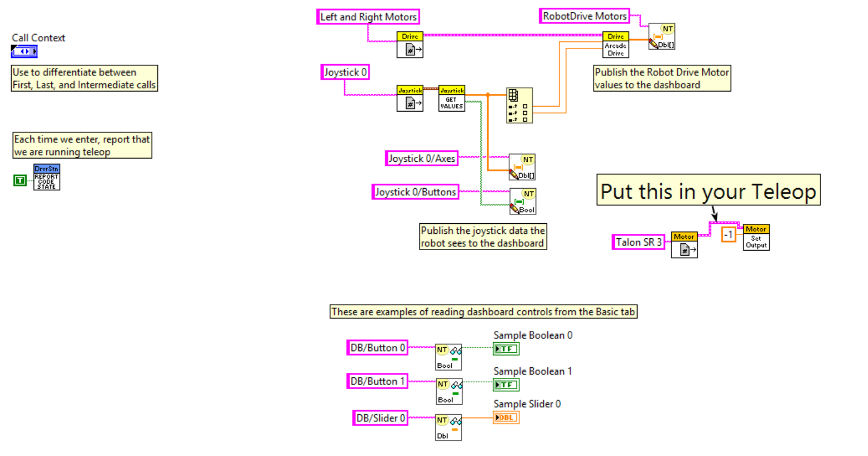Select the Joystick 0/Buttons string constant
Image resolution: width=868 pixels, height=456 pixels.
(416, 192)
